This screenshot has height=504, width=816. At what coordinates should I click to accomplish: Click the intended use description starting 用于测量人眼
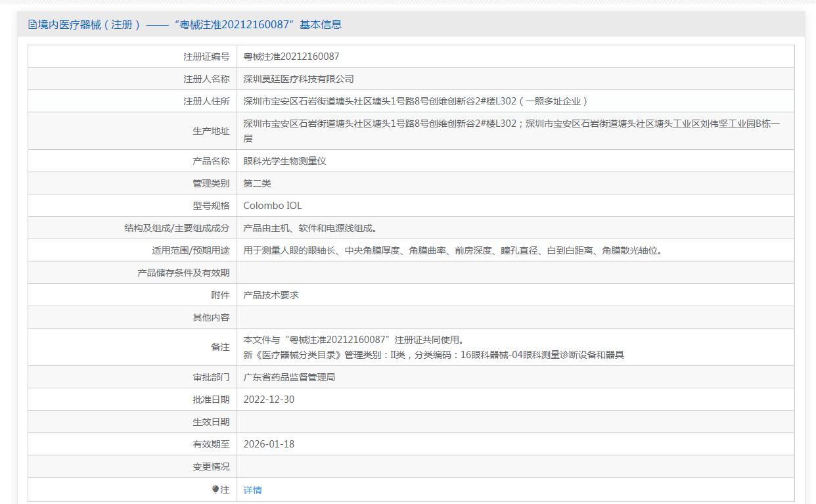tap(452, 250)
